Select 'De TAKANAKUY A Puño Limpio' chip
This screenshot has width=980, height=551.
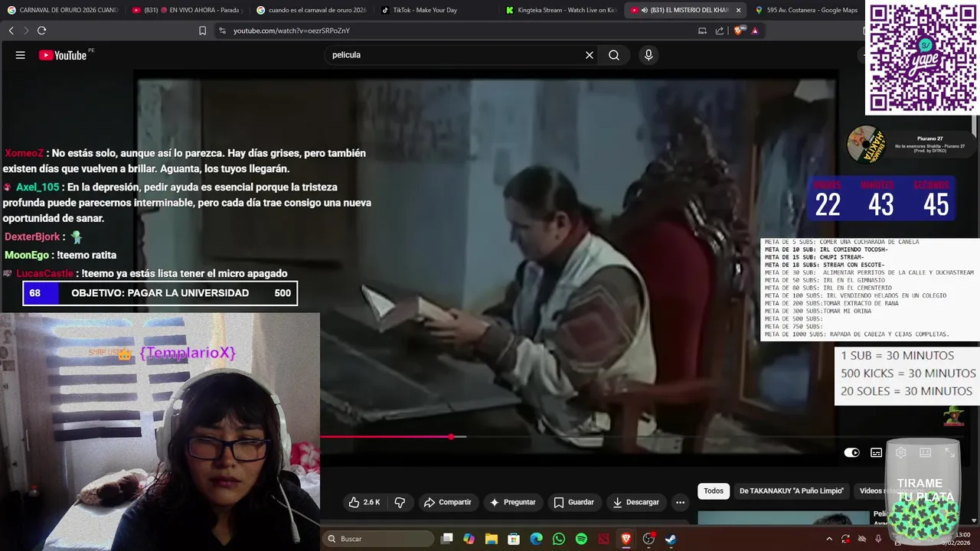click(792, 491)
